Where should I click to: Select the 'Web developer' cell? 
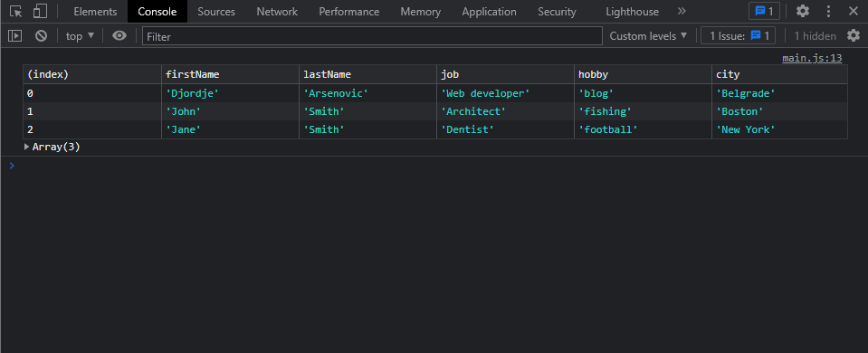point(505,93)
